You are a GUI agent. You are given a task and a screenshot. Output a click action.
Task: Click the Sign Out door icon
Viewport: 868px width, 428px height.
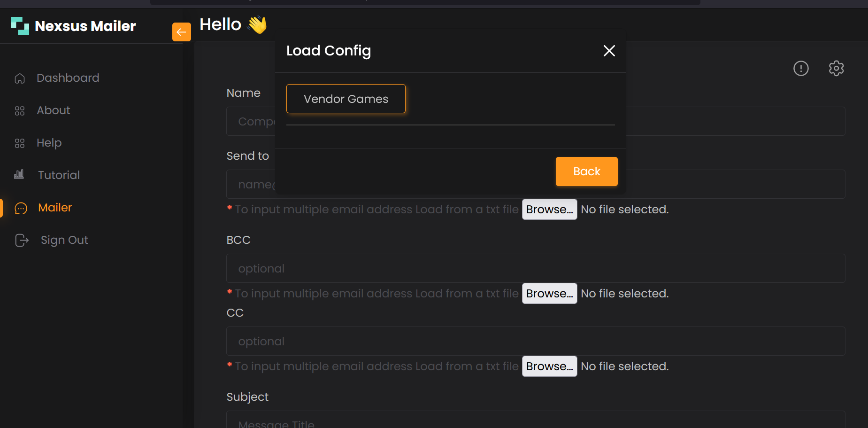[x=22, y=240]
